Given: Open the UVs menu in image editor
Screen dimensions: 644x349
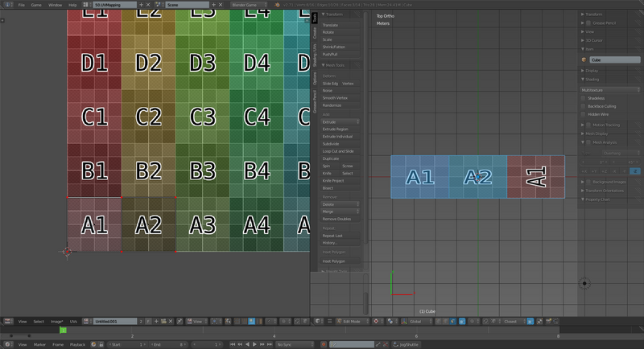Looking at the screenshot, I should tap(73, 322).
